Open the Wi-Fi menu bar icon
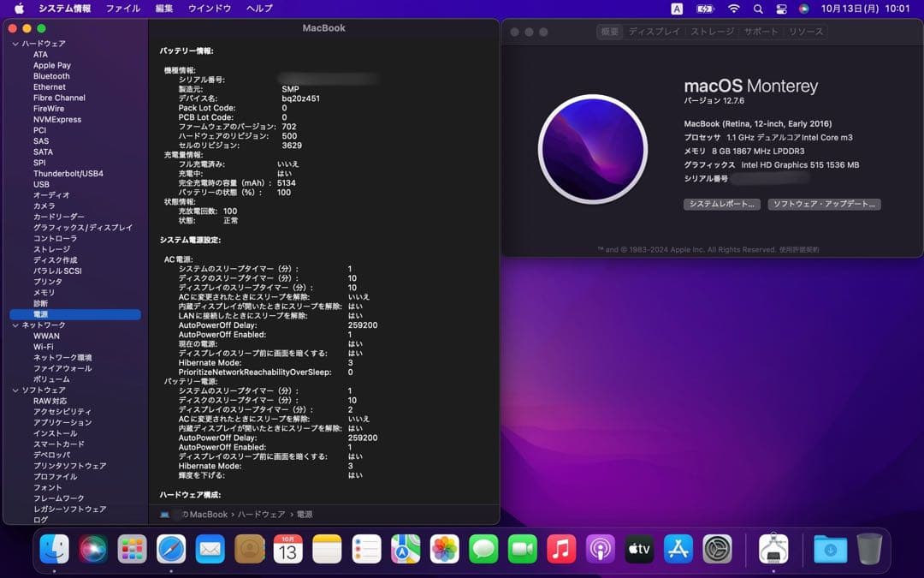924x578 pixels. click(x=734, y=9)
